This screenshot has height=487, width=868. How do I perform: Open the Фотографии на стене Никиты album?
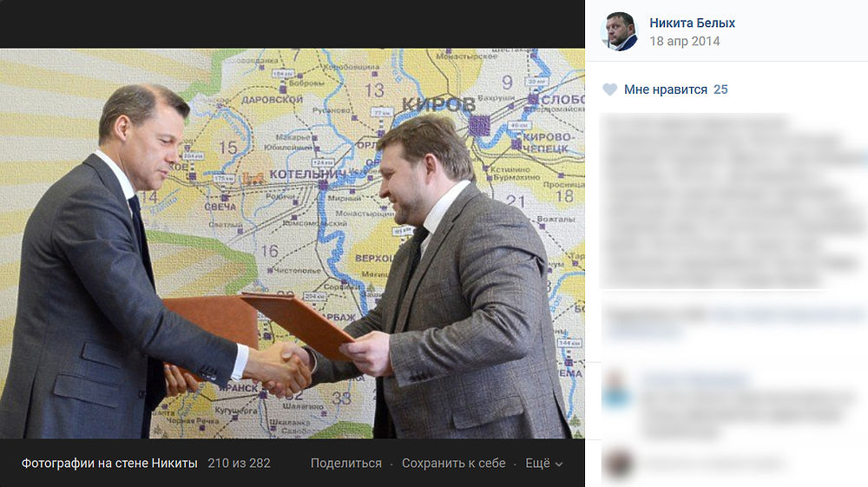[109, 464]
